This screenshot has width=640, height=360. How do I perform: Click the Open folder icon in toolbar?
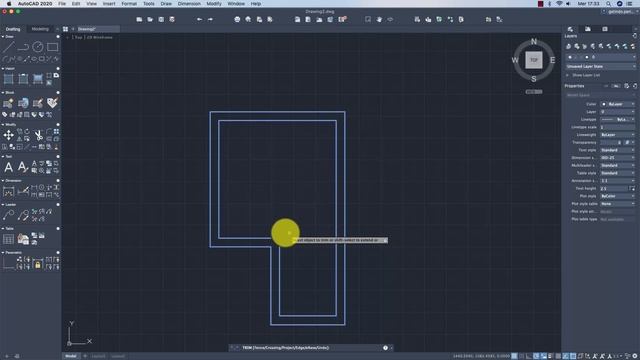point(150,19)
